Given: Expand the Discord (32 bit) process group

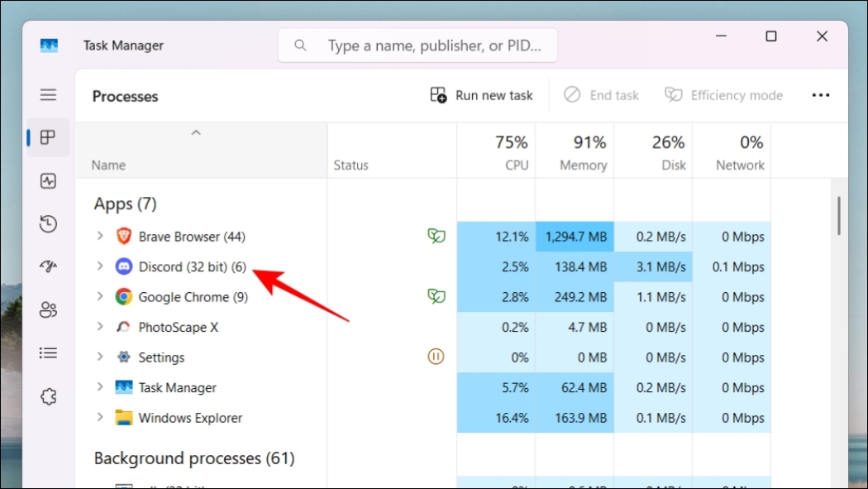Looking at the screenshot, I should point(100,266).
